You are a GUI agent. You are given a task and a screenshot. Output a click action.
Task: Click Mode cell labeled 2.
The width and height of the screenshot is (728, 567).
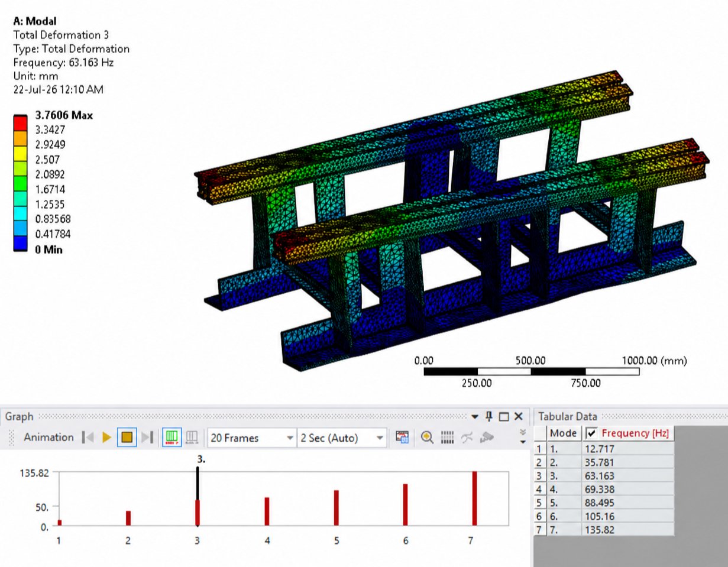[563, 462]
